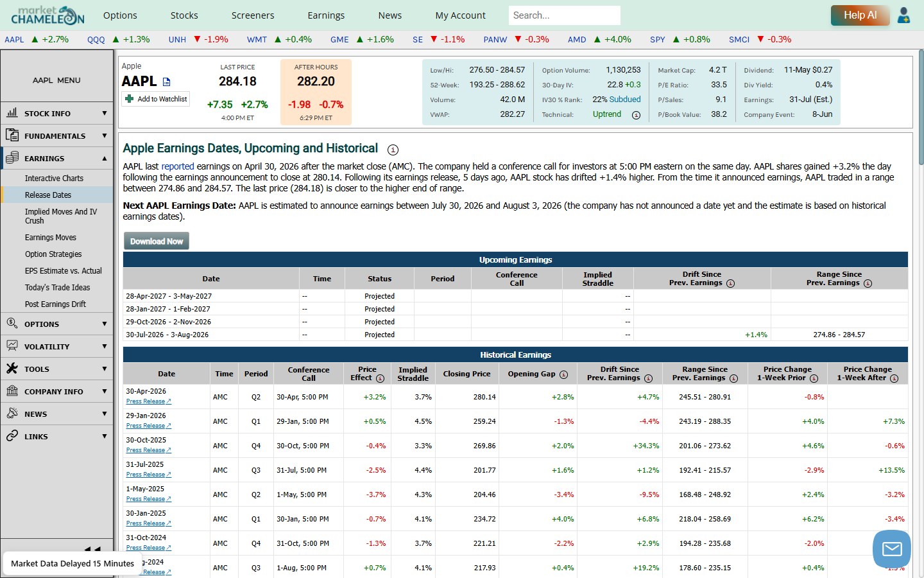Open the My Account navigation menu

pyautogui.click(x=460, y=15)
